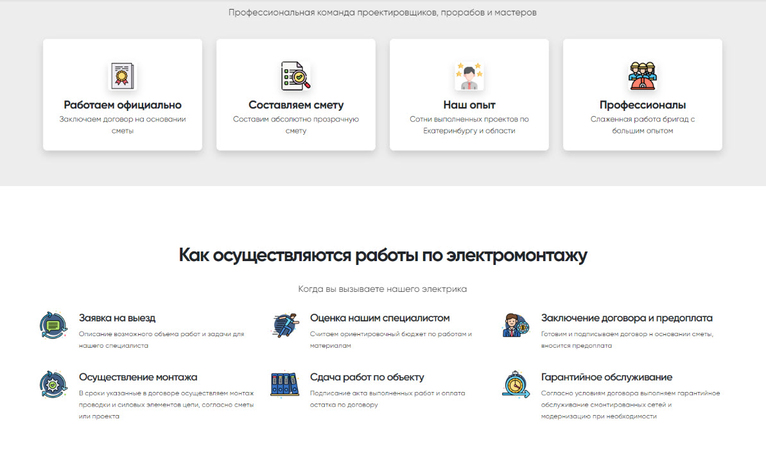The image size is (766, 451).
Task: Click the Осуществление монтажа step title
Action: 138,377
